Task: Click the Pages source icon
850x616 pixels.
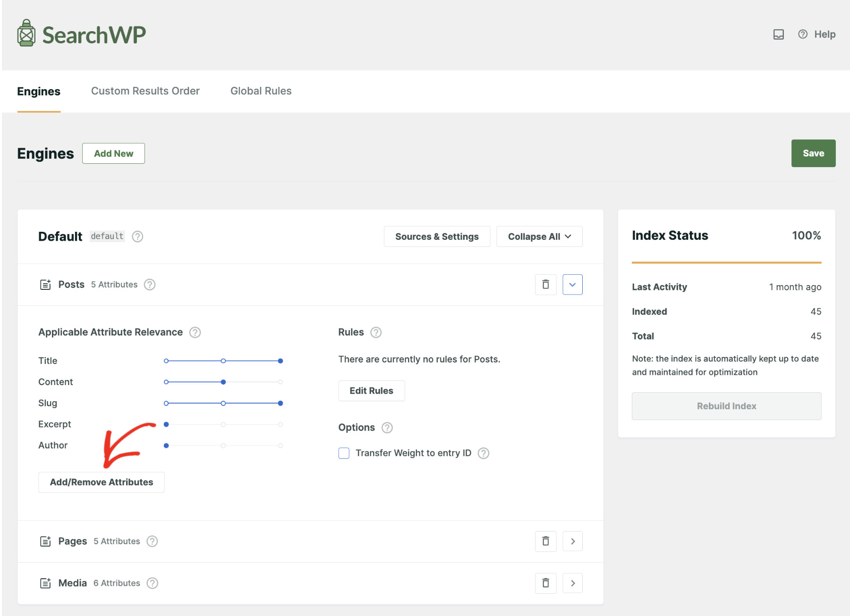Action: (x=45, y=541)
